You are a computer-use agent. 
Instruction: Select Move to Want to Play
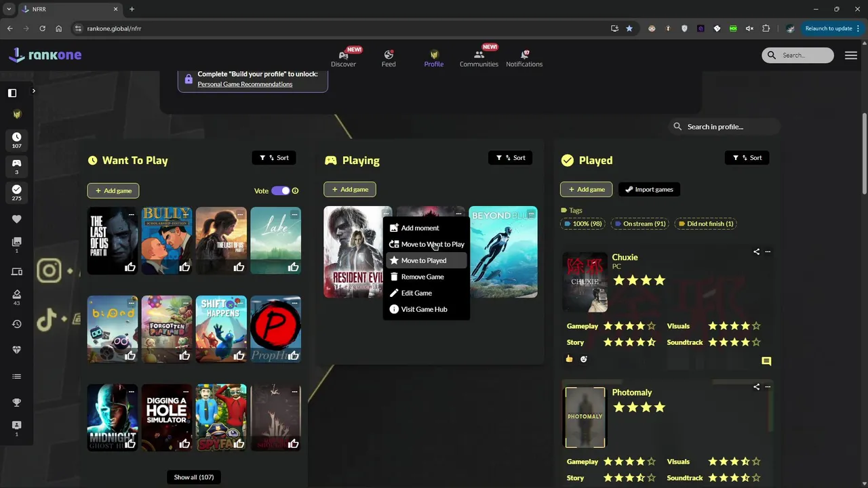[427, 244]
